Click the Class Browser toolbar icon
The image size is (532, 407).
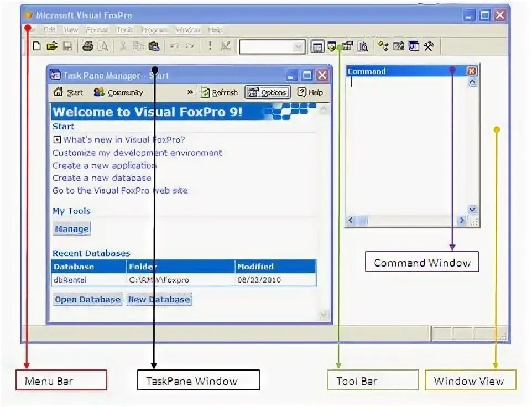click(x=383, y=46)
